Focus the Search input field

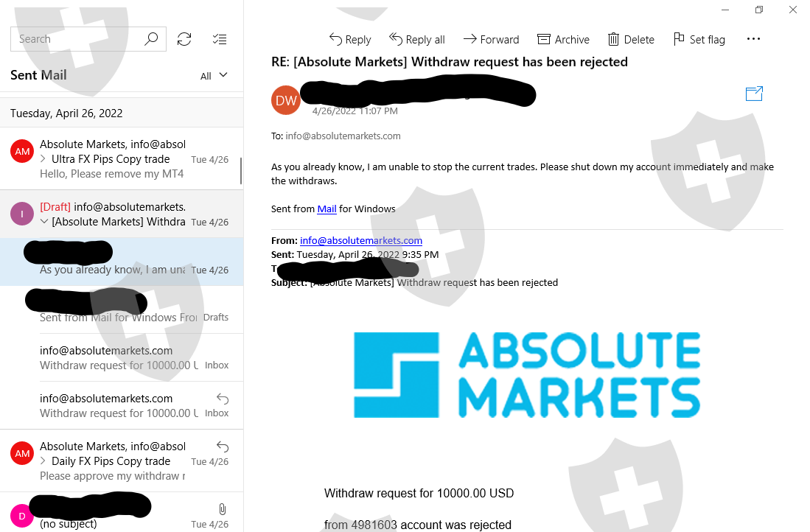tap(77, 39)
